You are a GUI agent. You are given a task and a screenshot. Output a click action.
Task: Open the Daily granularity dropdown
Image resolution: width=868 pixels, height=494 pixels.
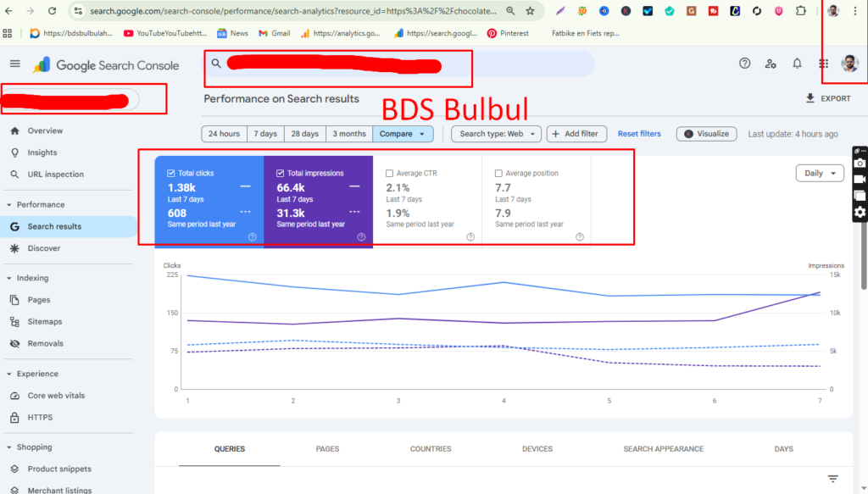[819, 173]
